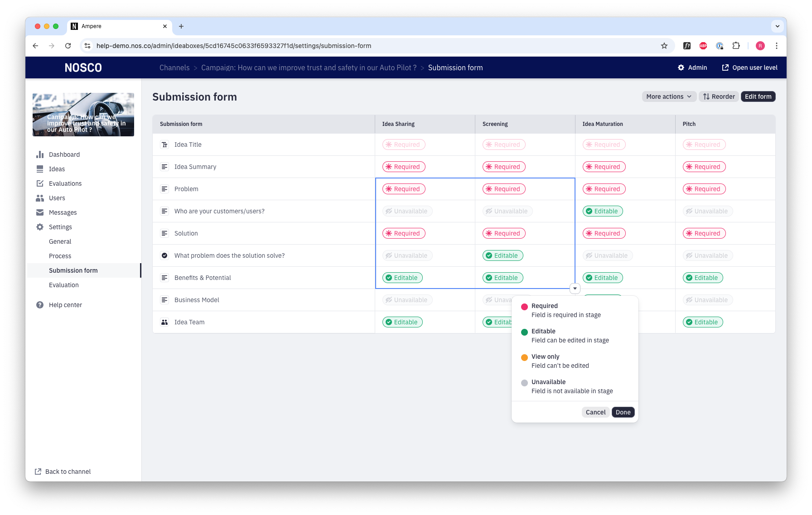The width and height of the screenshot is (812, 515).
Task: Open Idea Team Editable status in Pitch
Action: click(x=703, y=322)
